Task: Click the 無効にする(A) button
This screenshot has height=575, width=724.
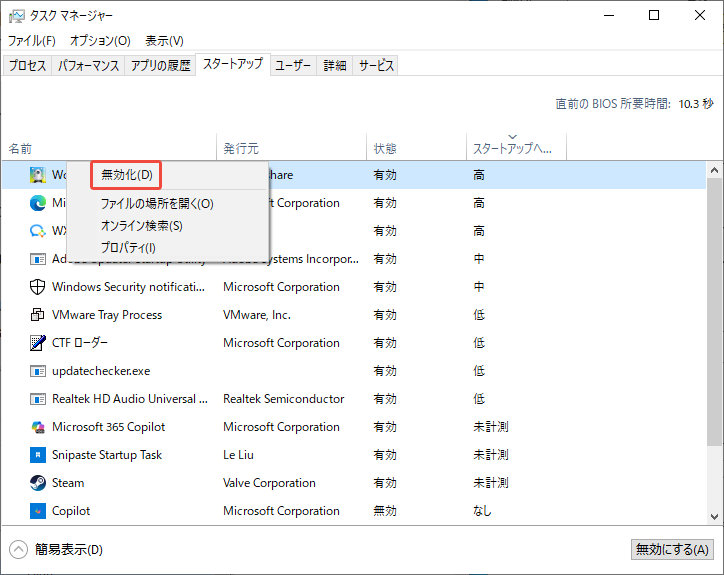Action: pos(672,550)
